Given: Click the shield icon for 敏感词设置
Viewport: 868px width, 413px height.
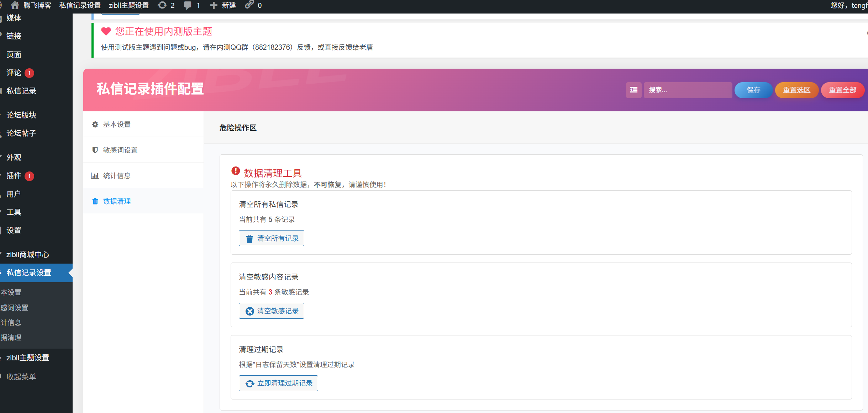Looking at the screenshot, I should point(95,150).
